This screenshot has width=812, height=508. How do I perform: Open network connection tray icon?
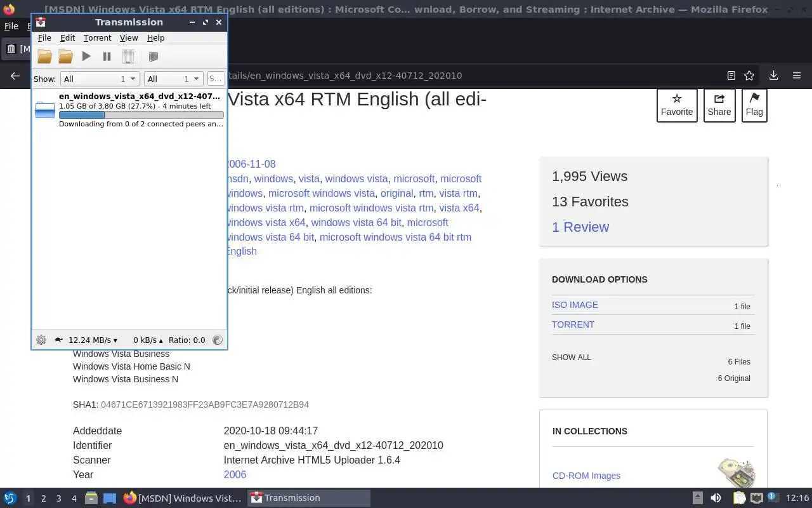(x=757, y=498)
